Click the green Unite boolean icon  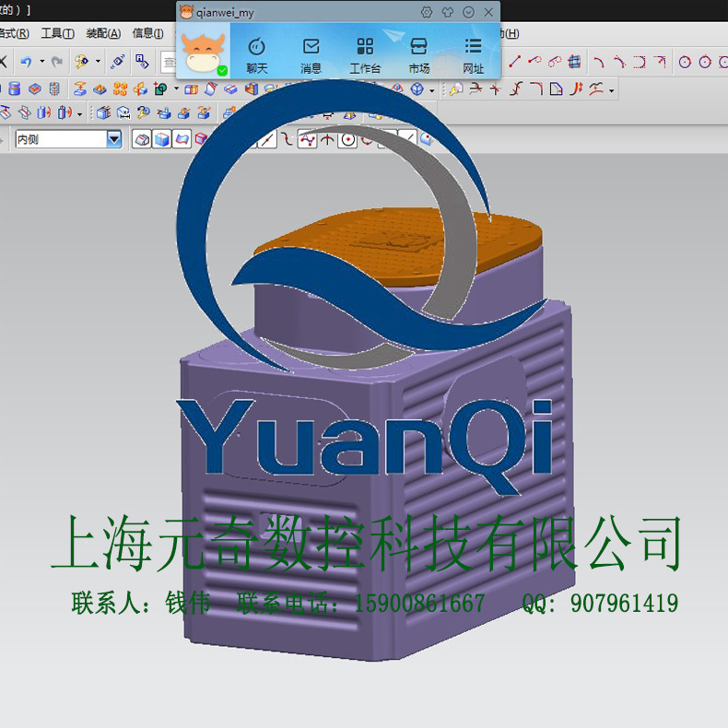click(x=160, y=88)
